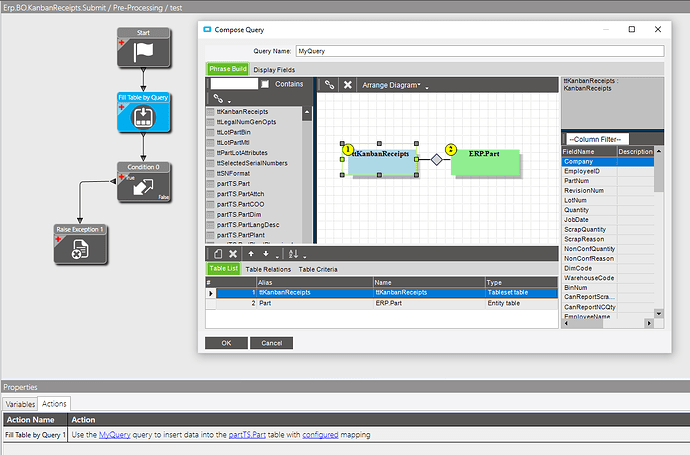690x455 pixels.
Task: Switch to the Display Fields tab
Action: [274, 70]
